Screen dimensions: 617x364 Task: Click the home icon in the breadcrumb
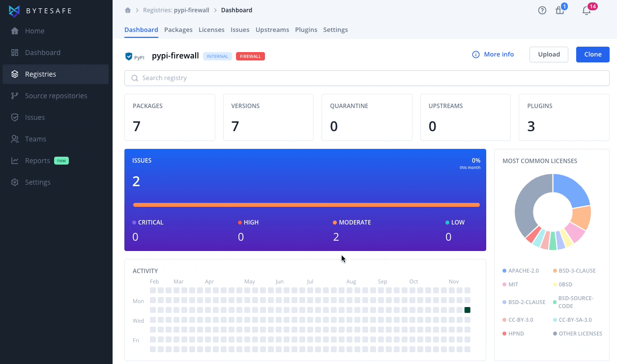(x=127, y=10)
